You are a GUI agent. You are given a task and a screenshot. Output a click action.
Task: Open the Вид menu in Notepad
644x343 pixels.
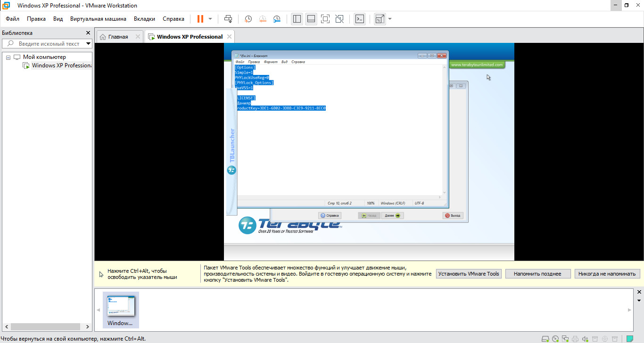[x=284, y=62]
